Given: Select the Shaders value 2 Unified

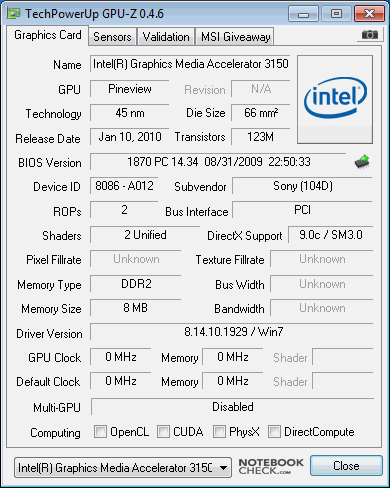Looking at the screenshot, I should coord(145,235).
